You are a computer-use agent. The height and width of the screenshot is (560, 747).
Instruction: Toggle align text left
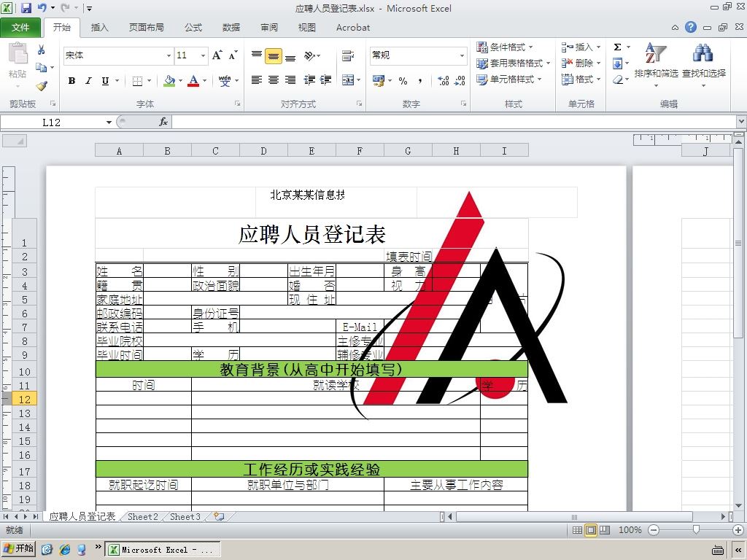point(257,80)
